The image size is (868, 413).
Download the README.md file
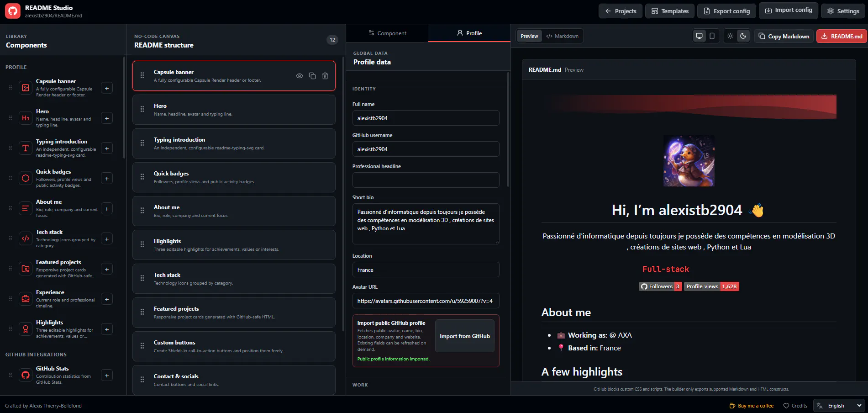842,36
